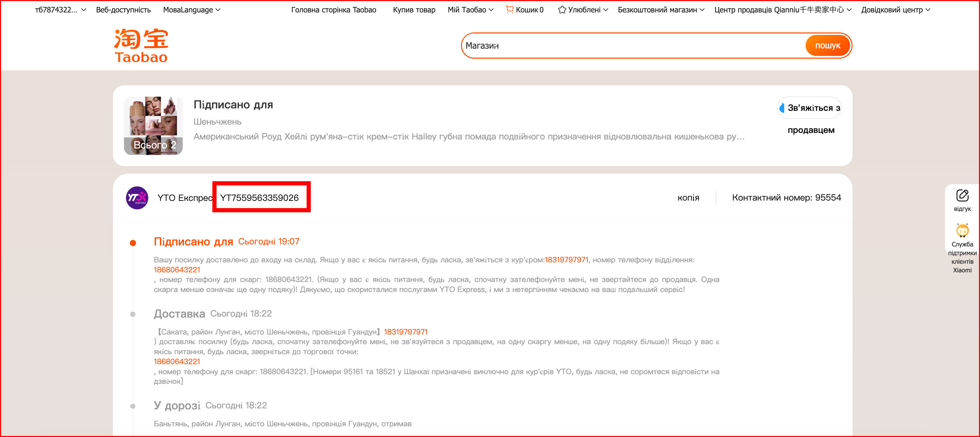Click blue chat icon to contact seller
This screenshot has height=437, width=980.
coord(782,108)
